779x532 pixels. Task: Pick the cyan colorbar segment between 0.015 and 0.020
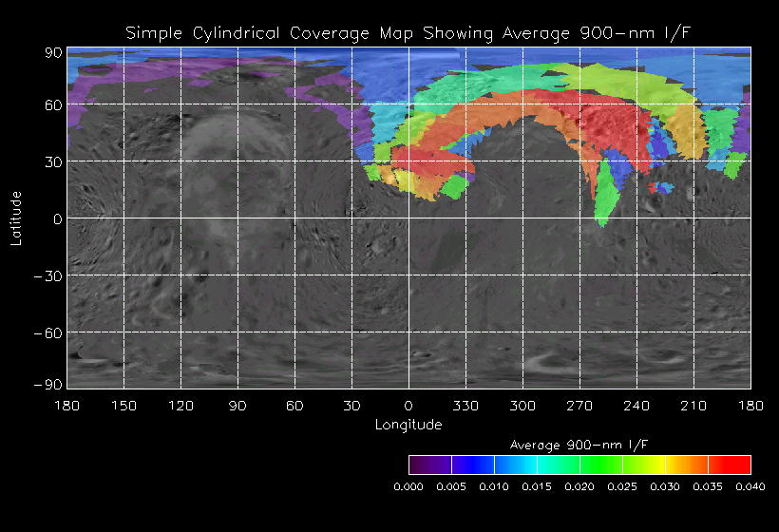click(558, 465)
